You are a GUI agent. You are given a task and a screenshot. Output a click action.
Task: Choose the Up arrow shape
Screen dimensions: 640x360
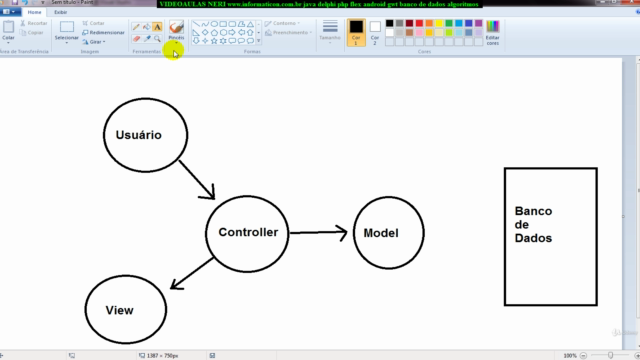[x=250, y=32]
